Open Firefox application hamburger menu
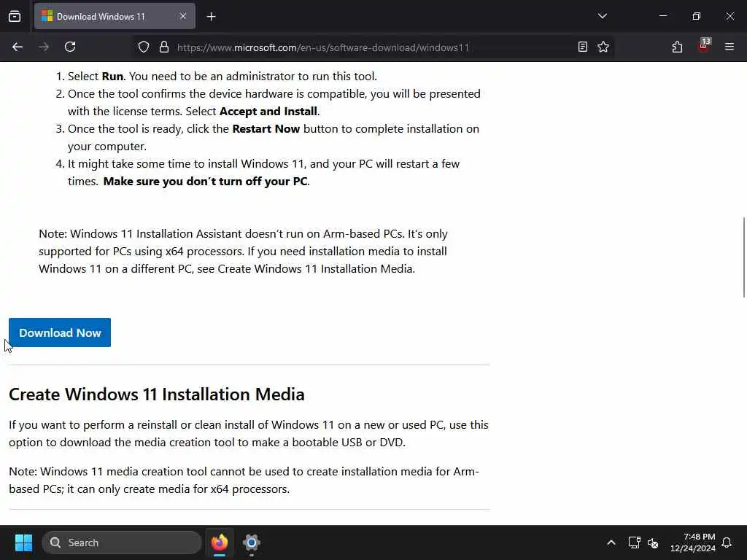This screenshot has height=560, width=747. (729, 47)
